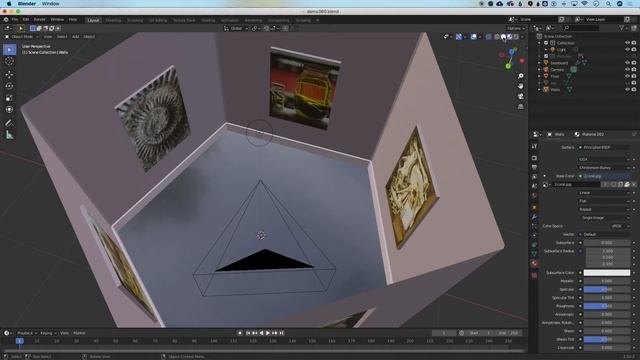The image size is (640, 360).
Task: Click Principled BSDF surface button
Action: coord(604,147)
